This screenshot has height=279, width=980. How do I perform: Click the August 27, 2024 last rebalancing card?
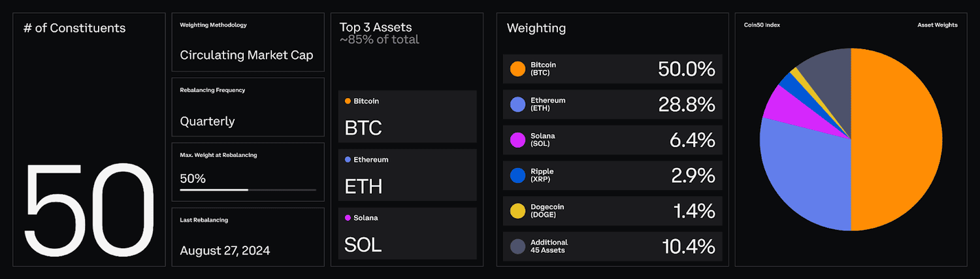pyautogui.click(x=248, y=237)
